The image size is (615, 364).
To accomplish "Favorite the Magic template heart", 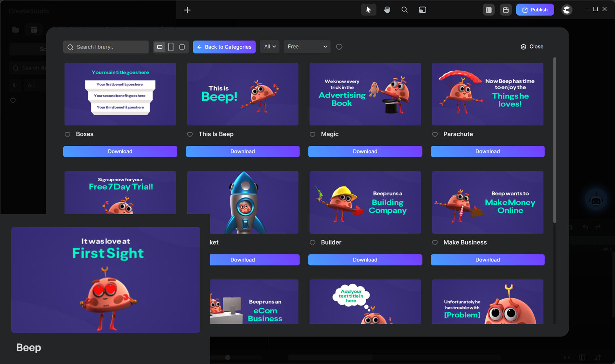I will [313, 135].
